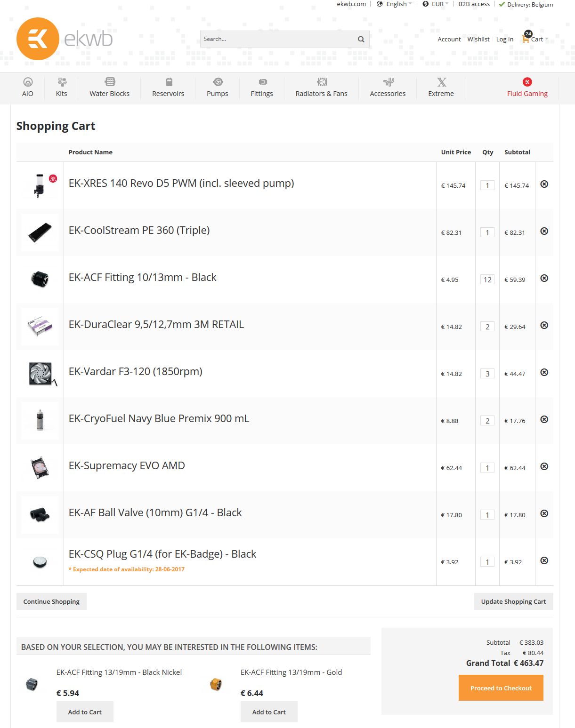The image size is (575, 728).
Task: Click the EKWB orange logo
Action: pyautogui.click(x=38, y=39)
